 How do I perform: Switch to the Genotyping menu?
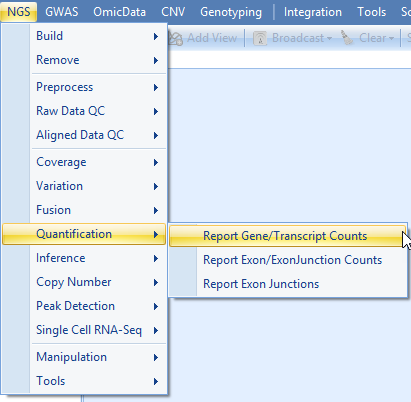(x=231, y=12)
